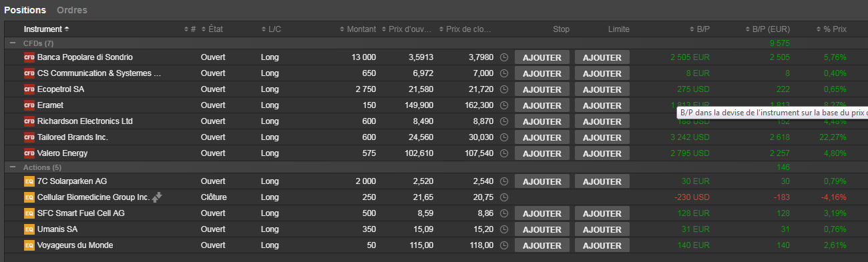Select the CS Communication & Systemes row
Image resolution: width=868 pixels, height=262 pixels.
pyautogui.click(x=434, y=73)
